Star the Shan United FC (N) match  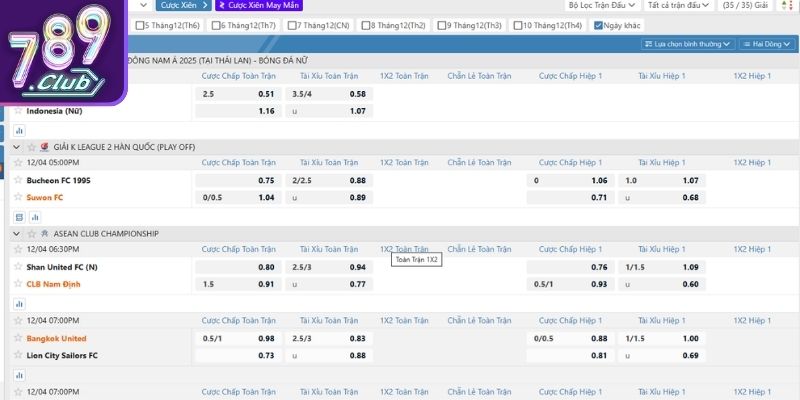pos(18,267)
